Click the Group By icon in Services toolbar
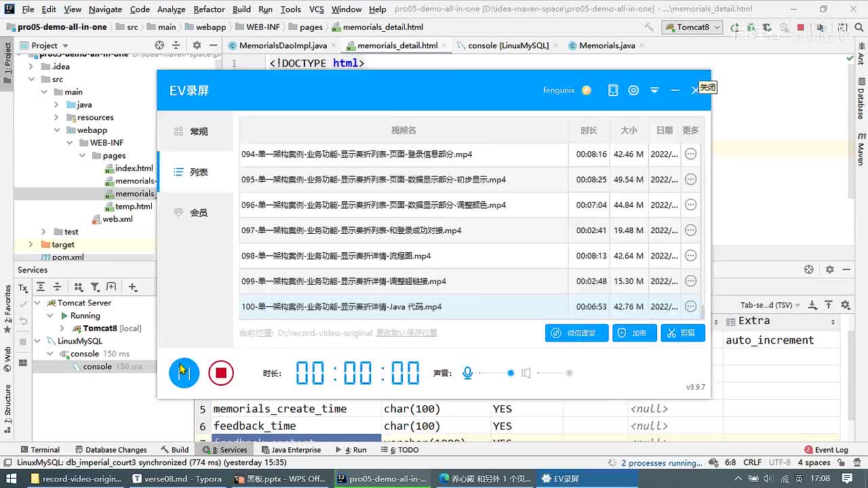The width and height of the screenshot is (868, 488). 79,287
